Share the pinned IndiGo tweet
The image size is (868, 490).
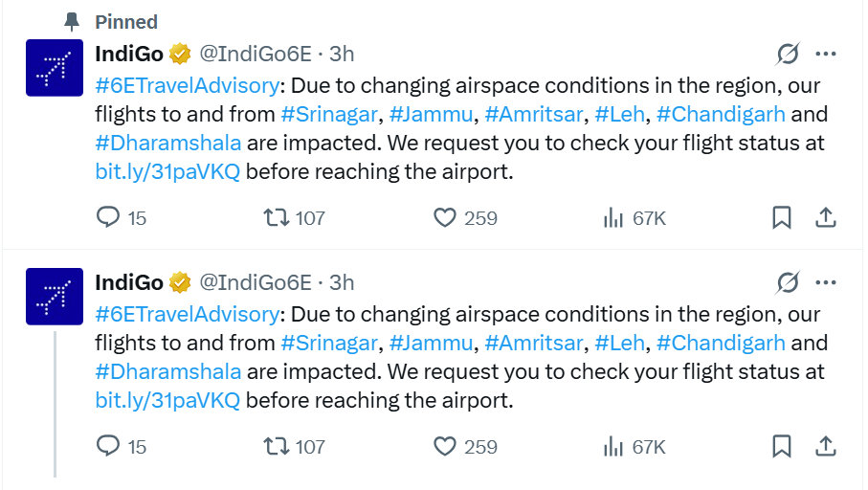tap(826, 218)
